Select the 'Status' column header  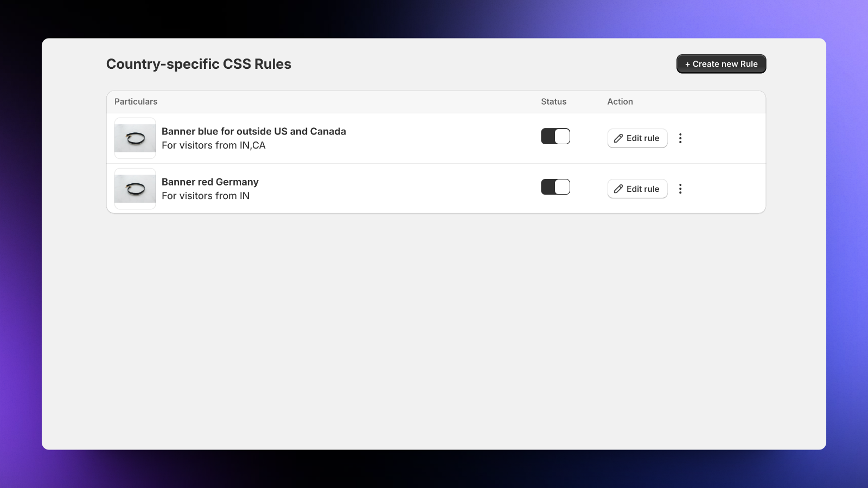553,101
